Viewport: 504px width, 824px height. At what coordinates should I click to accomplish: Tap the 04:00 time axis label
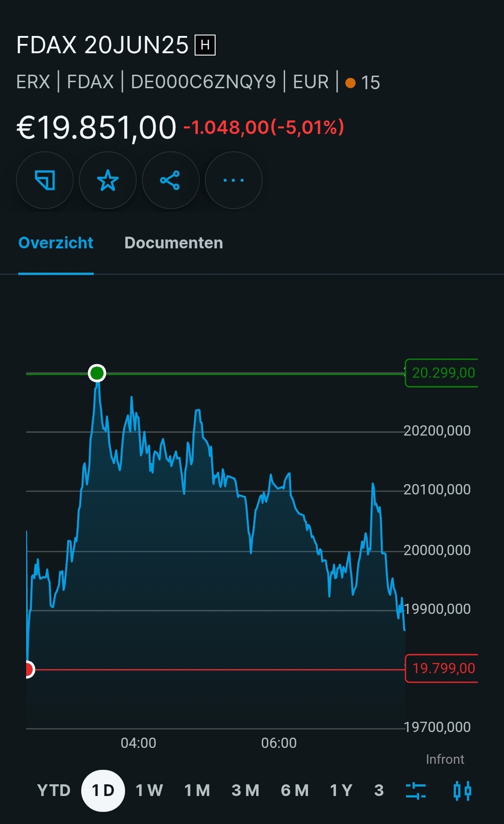point(139,743)
